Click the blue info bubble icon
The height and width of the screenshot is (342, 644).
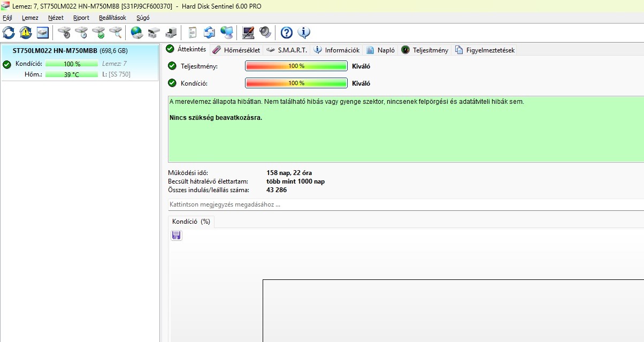(x=304, y=33)
